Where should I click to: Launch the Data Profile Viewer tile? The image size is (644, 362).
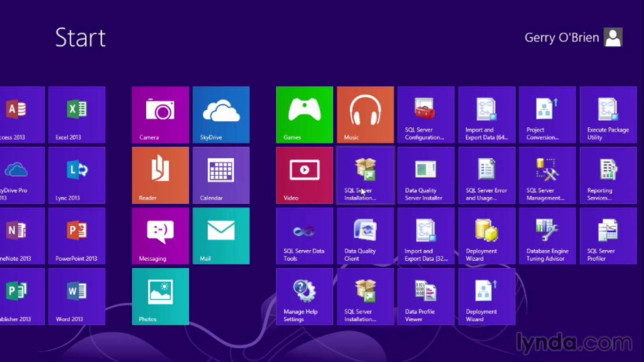(426, 296)
